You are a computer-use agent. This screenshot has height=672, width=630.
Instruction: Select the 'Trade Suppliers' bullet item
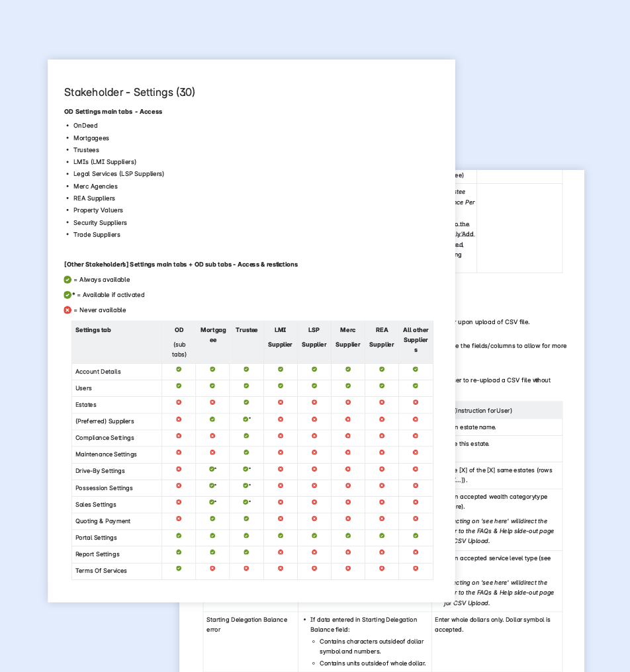pos(97,235)
